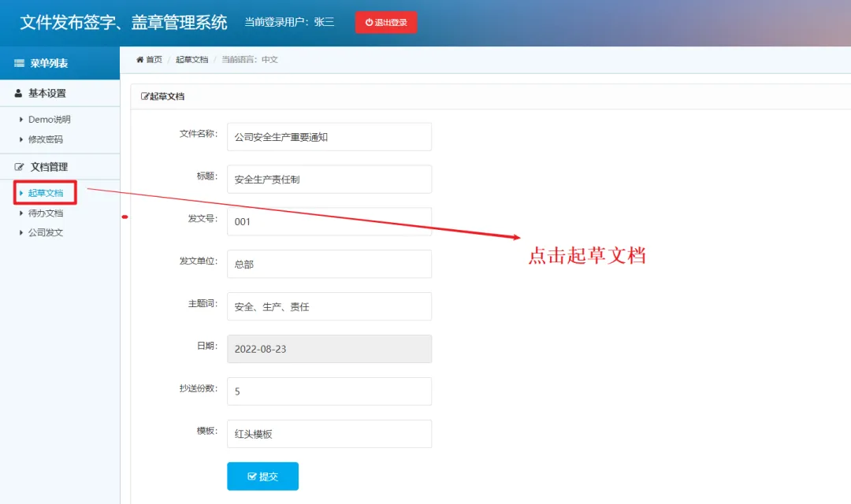This screenshot has width=851, height=504.
Task: Select 起草文档 in the sidebar
Action: coord(46,193)
